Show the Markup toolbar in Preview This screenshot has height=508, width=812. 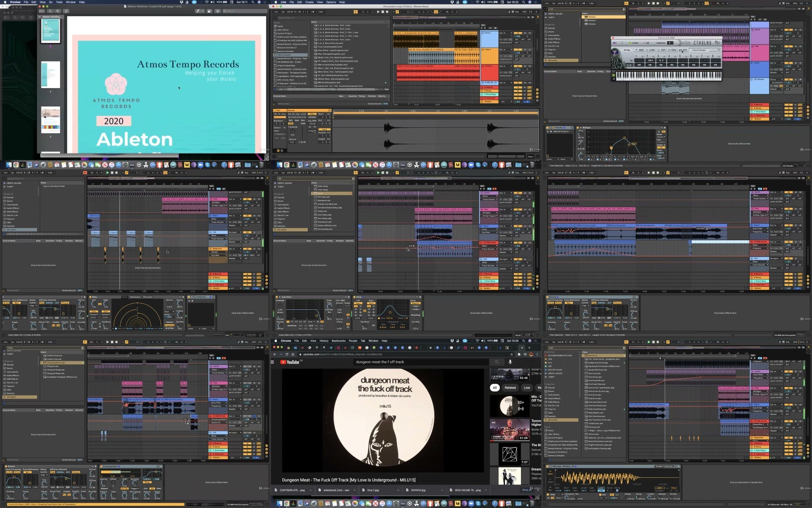(217, 11)
